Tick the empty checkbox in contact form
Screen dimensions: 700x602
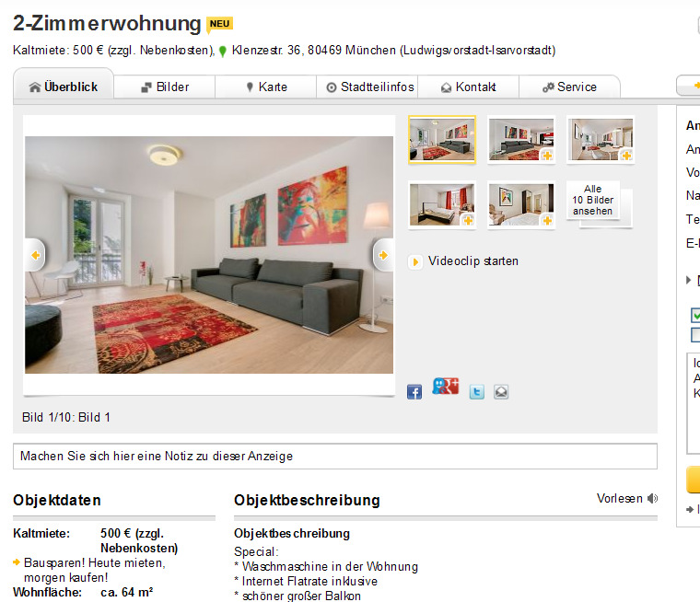coord(695,335)
